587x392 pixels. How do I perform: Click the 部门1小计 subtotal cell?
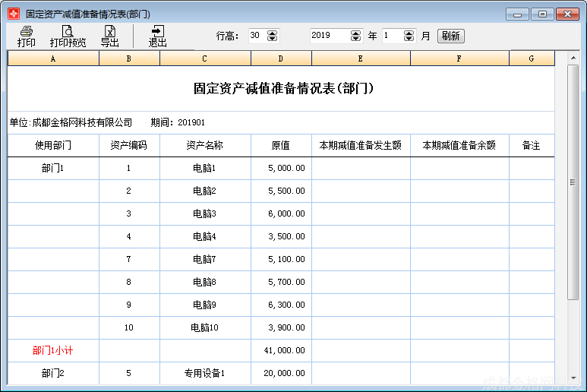click(53, 350)
